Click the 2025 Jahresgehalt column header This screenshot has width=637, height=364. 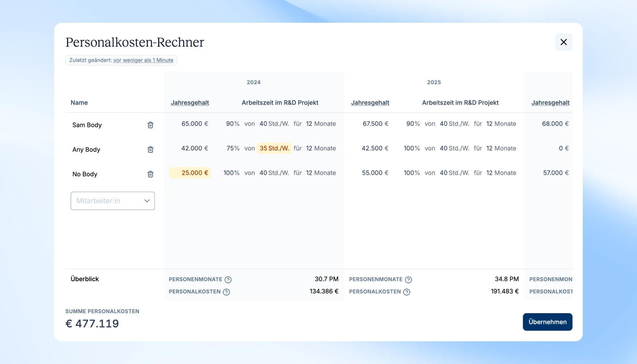(370, 103)
